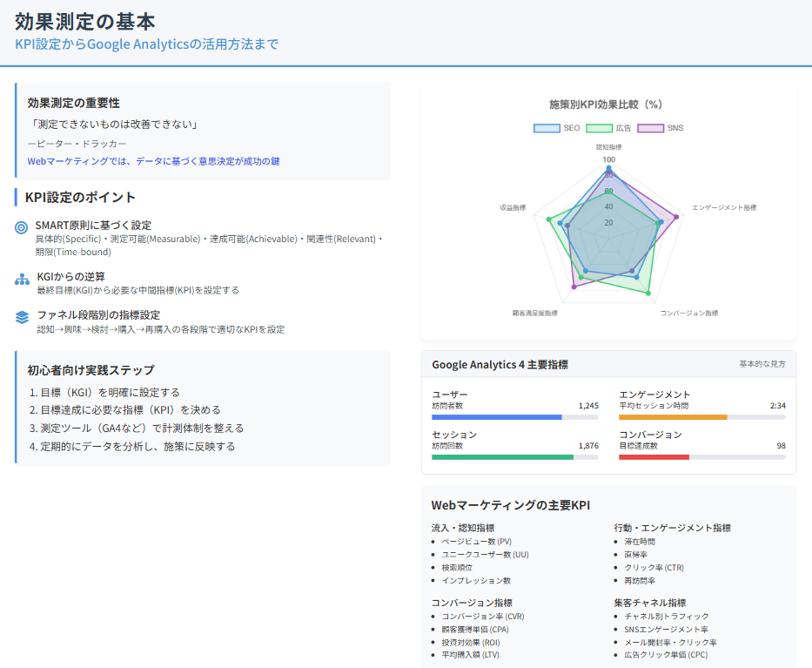Click the Google Analytics 4 主要指標 header

click(500, 365)
